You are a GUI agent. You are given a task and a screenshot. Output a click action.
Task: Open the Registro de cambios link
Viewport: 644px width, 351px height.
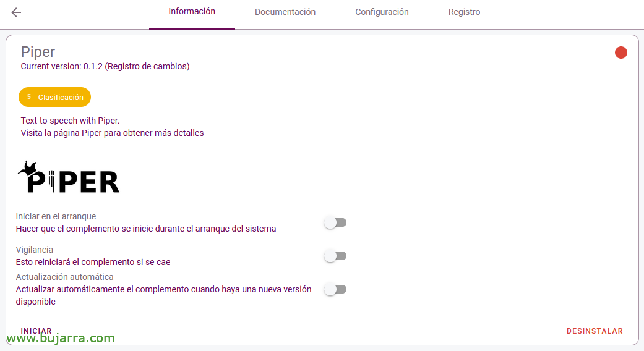coord(147,66)
